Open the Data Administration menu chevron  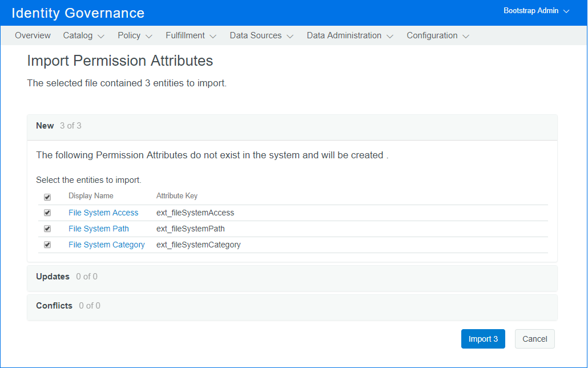(x=390, y=36)
